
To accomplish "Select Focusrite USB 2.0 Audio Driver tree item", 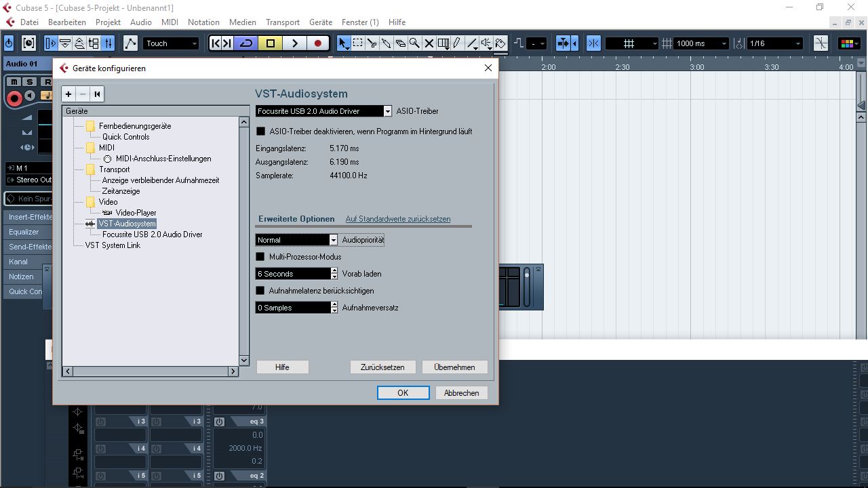I will (152, 235).
